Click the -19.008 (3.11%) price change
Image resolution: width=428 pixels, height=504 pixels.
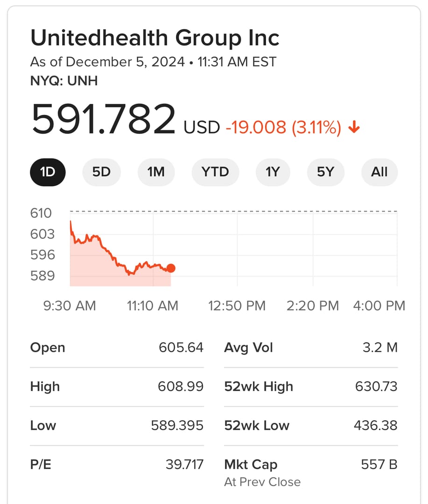click(x=283, y=127)
